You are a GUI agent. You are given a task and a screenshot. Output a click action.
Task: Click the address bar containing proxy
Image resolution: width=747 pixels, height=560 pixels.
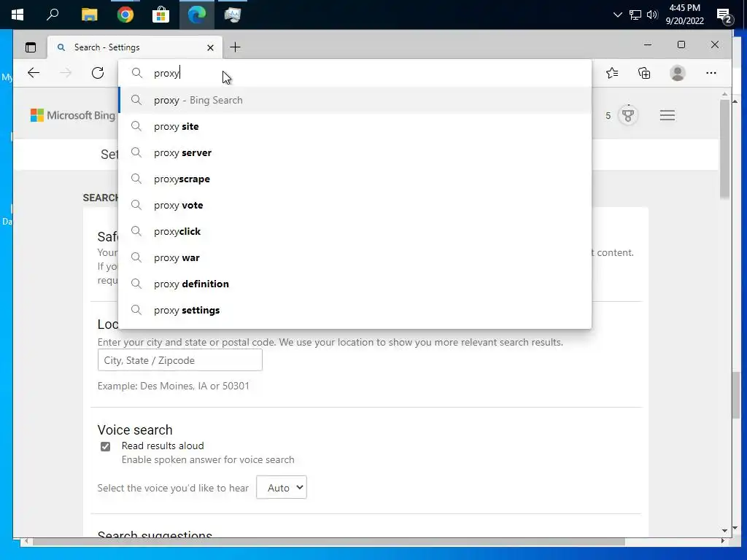coord(355,73)
